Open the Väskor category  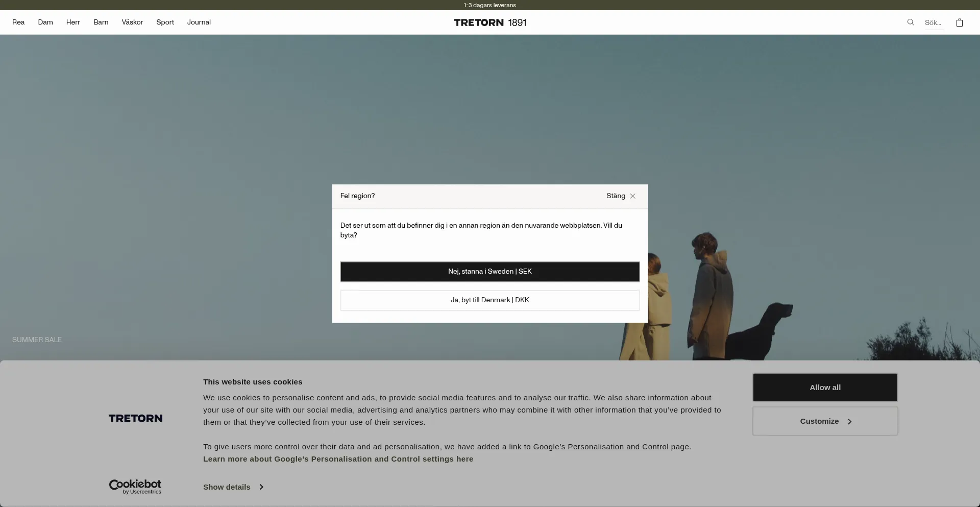point(132,22)
